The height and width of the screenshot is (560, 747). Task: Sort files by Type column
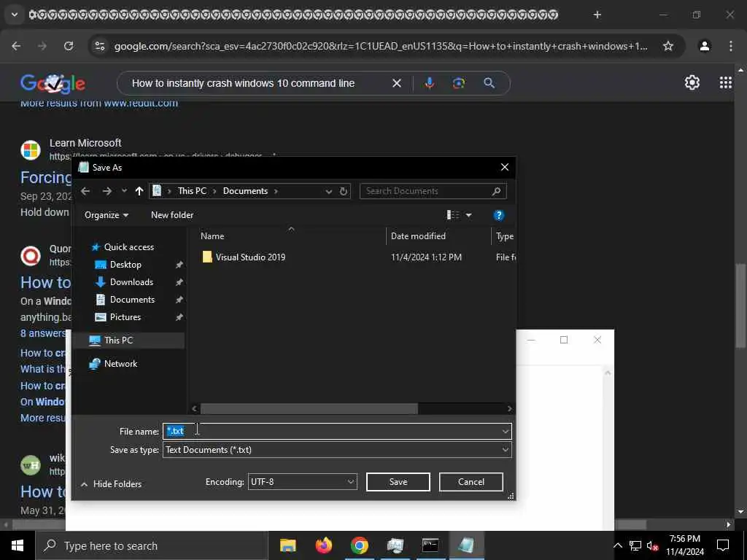coord(505,236)
